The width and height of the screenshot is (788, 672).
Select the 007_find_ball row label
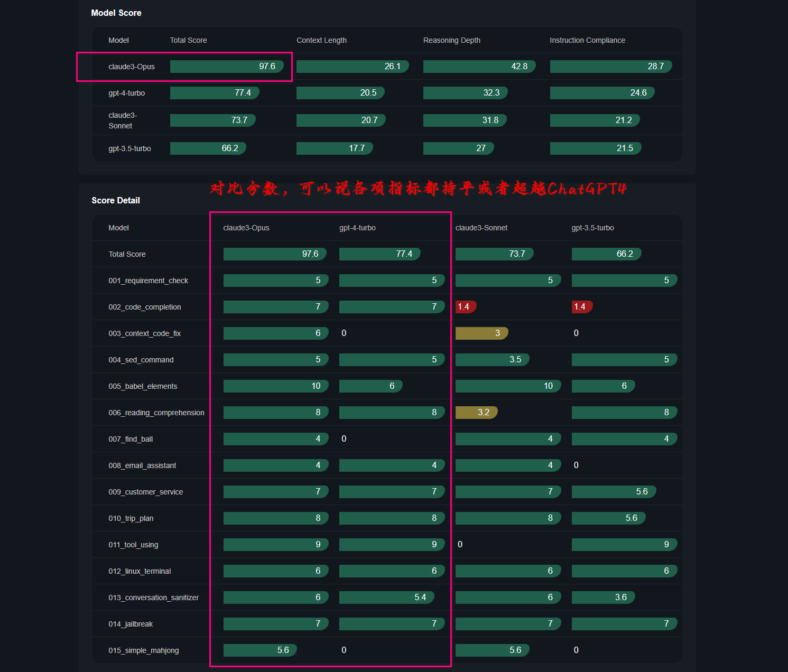tap(131, 439)
